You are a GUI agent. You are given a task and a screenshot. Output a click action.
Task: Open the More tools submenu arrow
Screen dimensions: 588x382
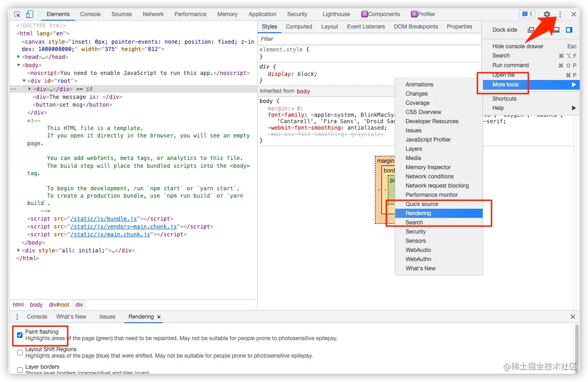point(574,85)
